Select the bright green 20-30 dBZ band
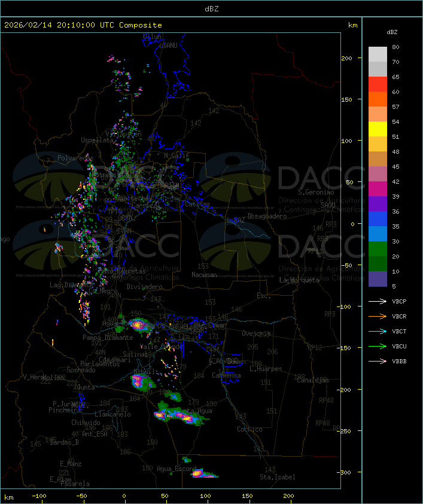Image resolution: width=423 pixels, height=504 pixels. 378,249
